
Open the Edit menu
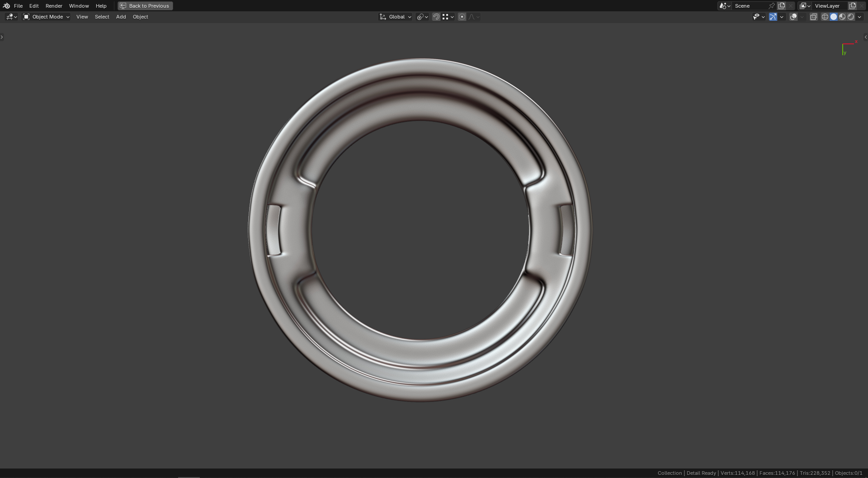[x=34, y=6]
